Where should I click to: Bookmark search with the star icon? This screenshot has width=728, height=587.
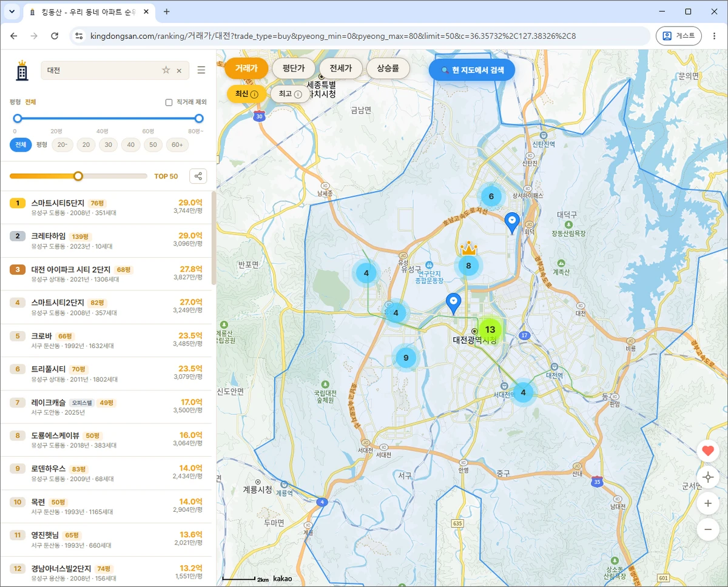166,70
